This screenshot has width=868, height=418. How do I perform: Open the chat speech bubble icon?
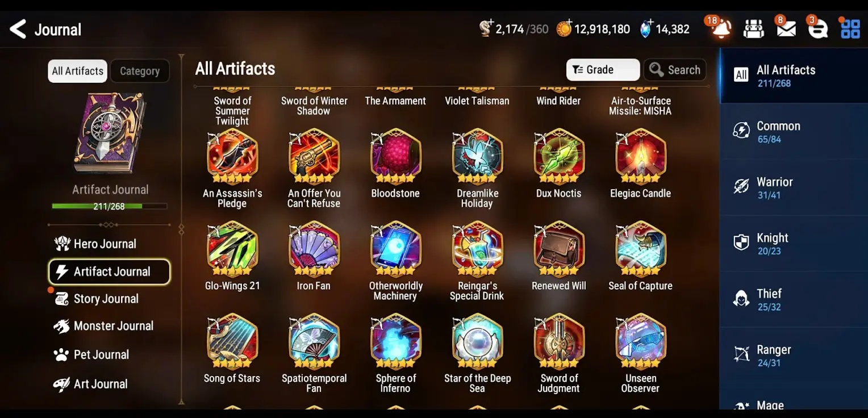818,28
